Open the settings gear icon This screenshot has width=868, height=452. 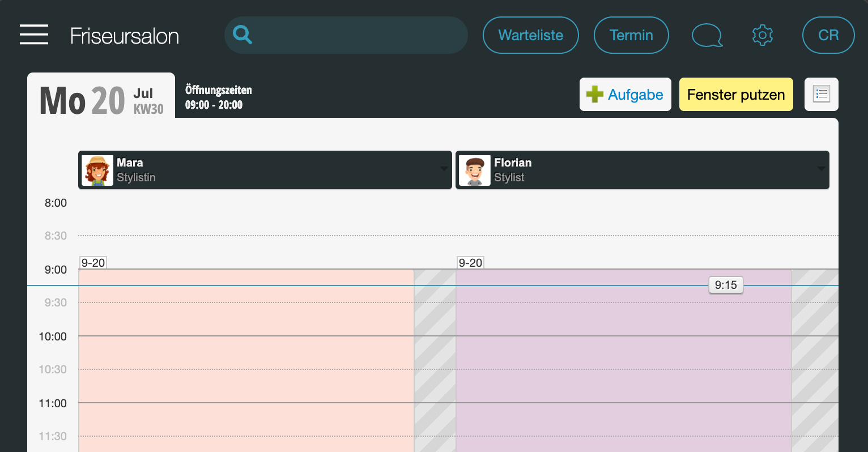point(763,35)
